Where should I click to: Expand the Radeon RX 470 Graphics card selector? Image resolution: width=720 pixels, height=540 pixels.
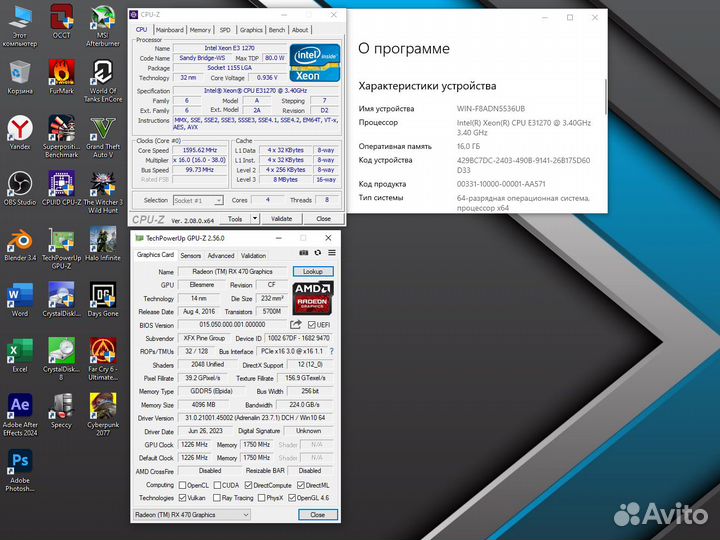[246, 515]
